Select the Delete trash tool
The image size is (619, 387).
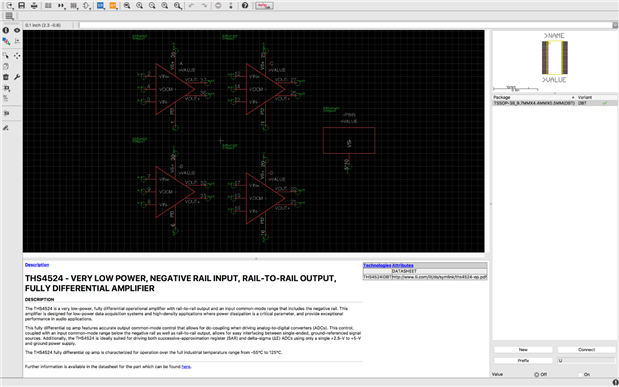point(6,77)
